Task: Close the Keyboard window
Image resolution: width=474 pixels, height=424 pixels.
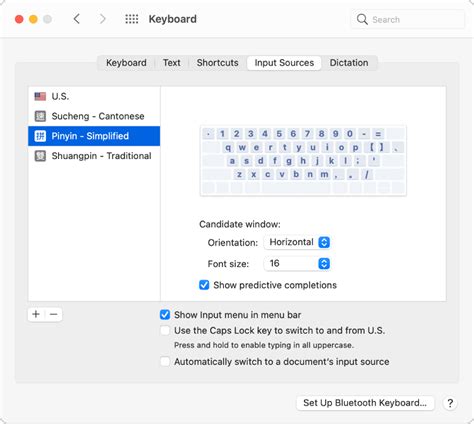Action: pyautogui.click(x=19, y=19)
